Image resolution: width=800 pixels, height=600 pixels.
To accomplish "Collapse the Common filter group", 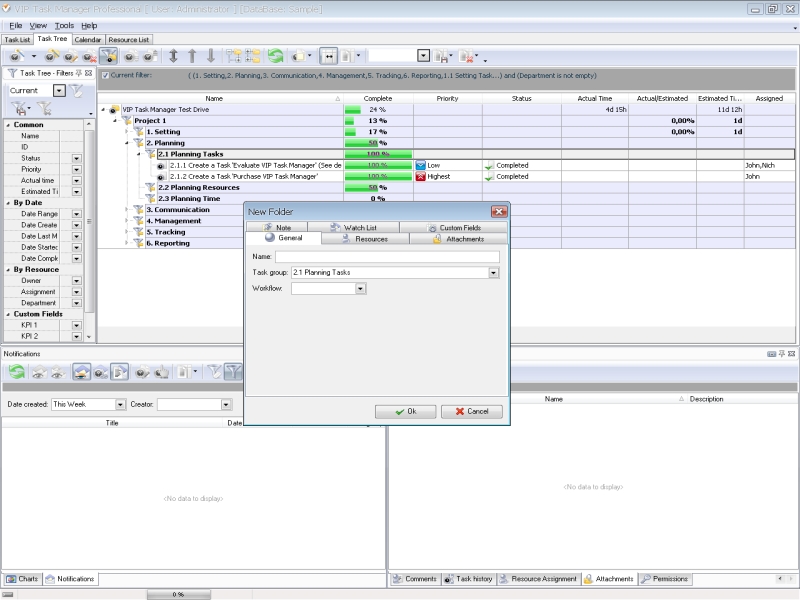I will point(8,125).
